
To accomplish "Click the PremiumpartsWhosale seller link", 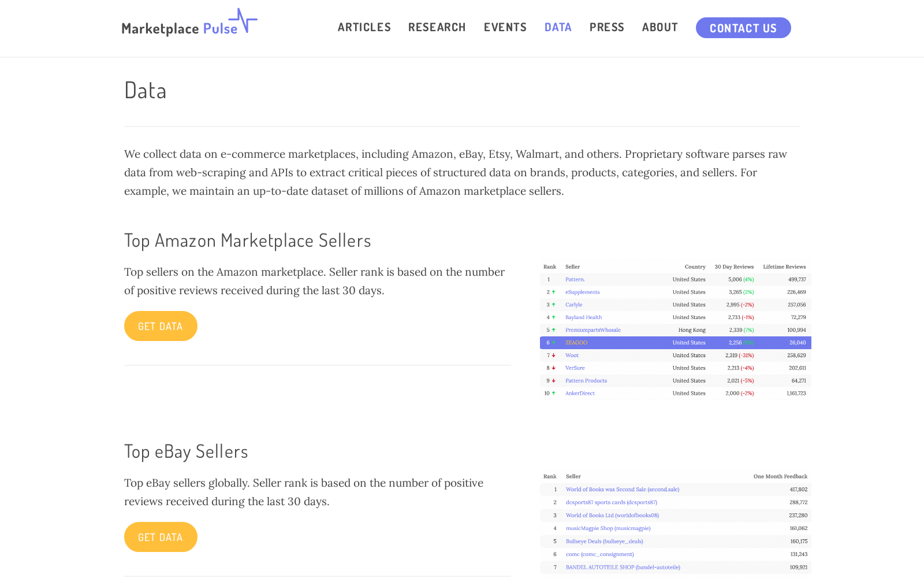I will point(593,330).
